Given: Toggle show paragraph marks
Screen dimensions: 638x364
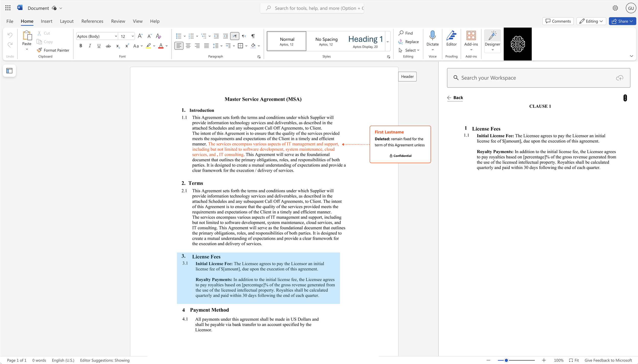Looking at the screenshot, I should pyautogui.click(x=253, y=36).
